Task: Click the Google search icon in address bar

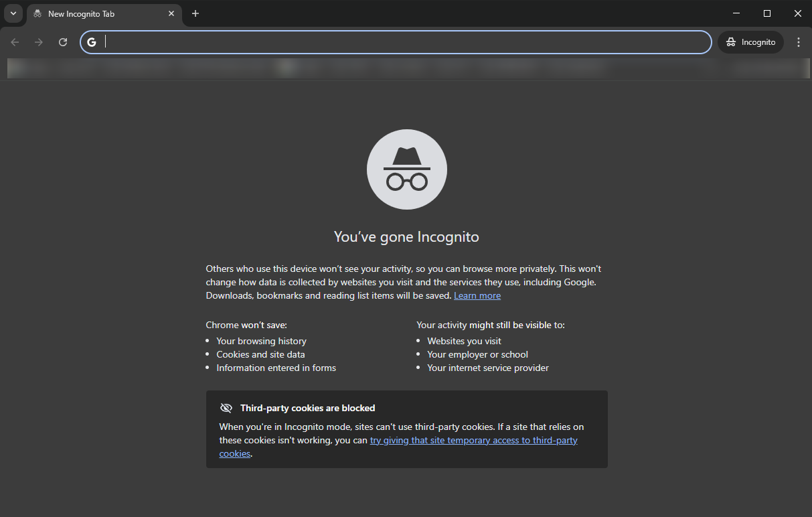Action: click(91, 42)
